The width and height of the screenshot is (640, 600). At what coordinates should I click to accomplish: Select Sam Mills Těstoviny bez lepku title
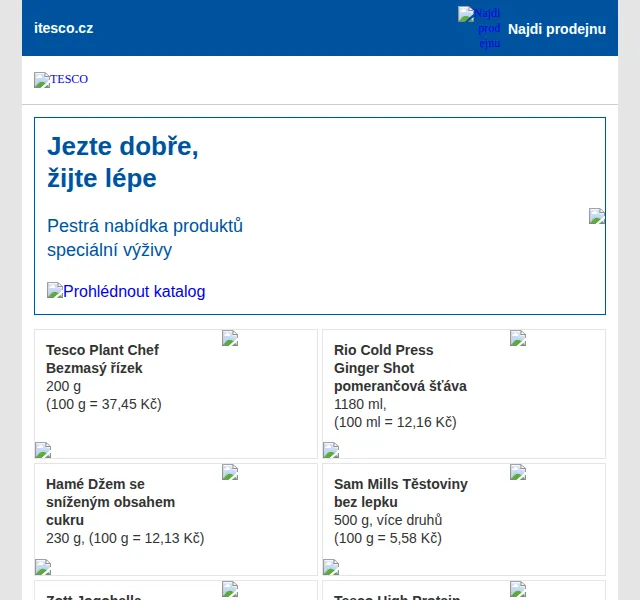[401, 493]
